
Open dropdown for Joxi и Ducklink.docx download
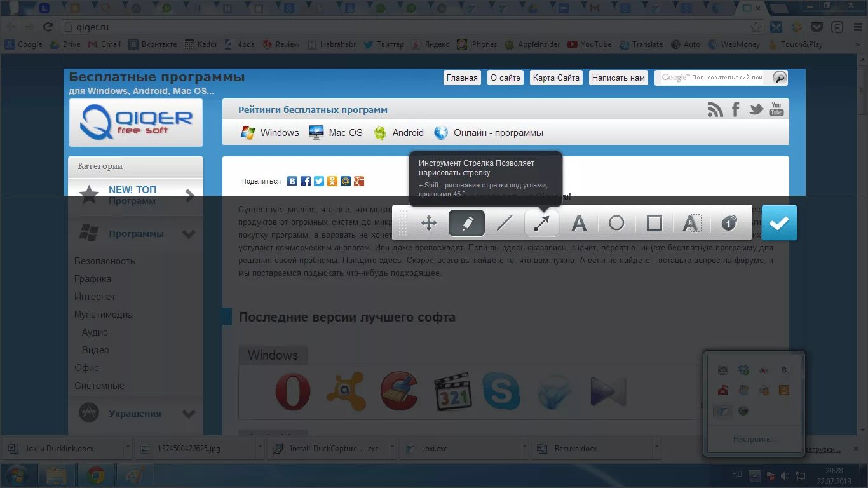coord(127,448)
